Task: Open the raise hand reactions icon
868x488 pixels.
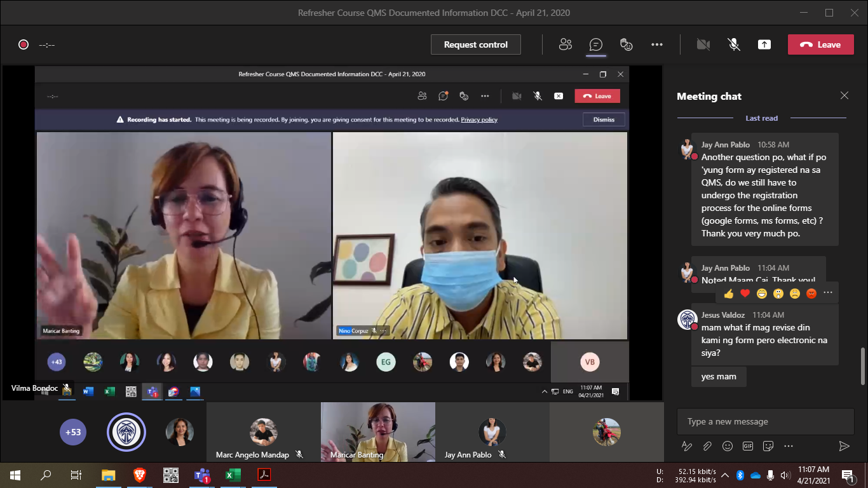Action: (x=627, y=44)
